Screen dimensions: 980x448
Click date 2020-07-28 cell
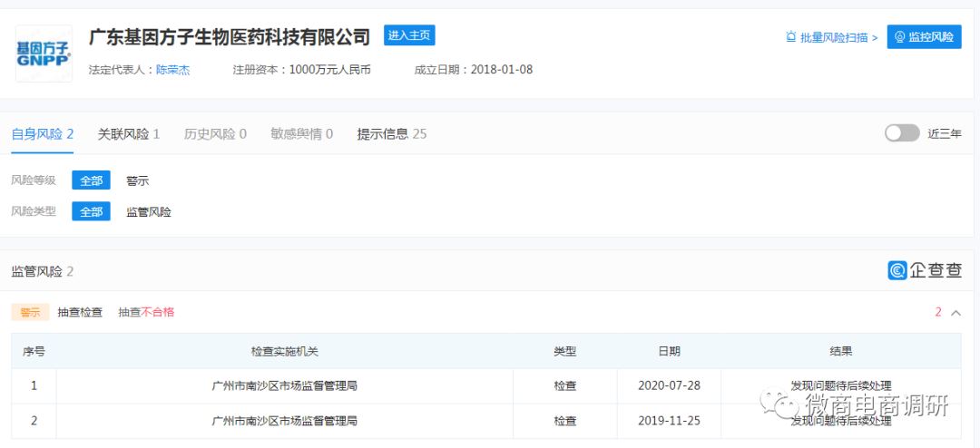click(x=669, y=385)
